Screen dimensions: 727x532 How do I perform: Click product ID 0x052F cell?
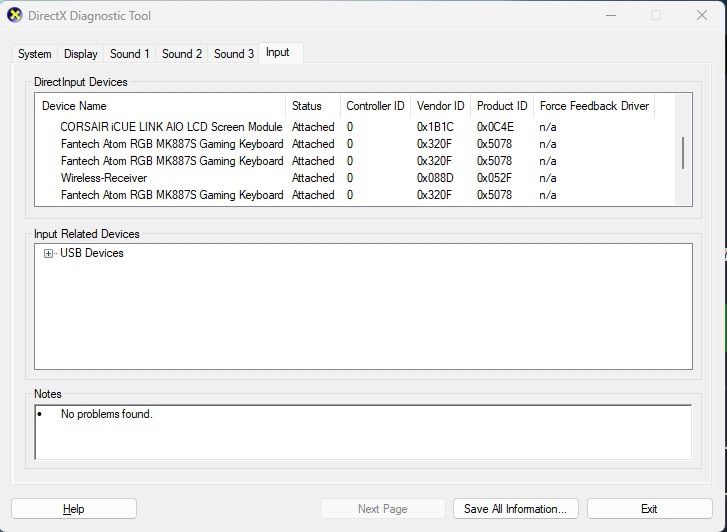click(x=494, y=178)
